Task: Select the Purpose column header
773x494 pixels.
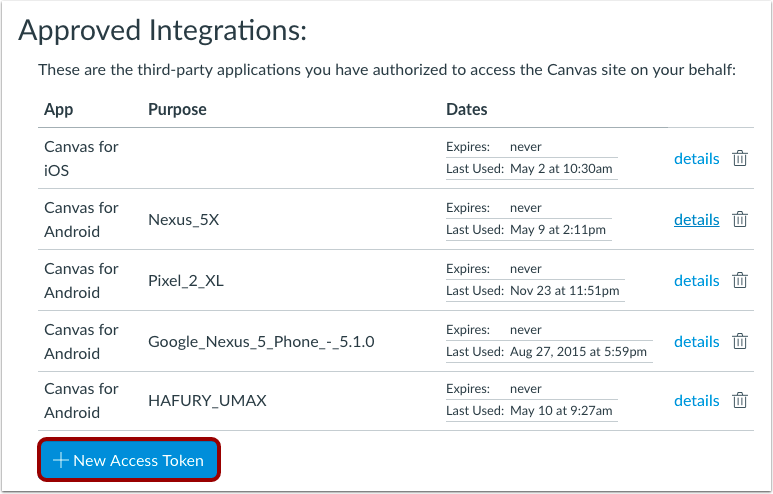Action: pos(177,109)
